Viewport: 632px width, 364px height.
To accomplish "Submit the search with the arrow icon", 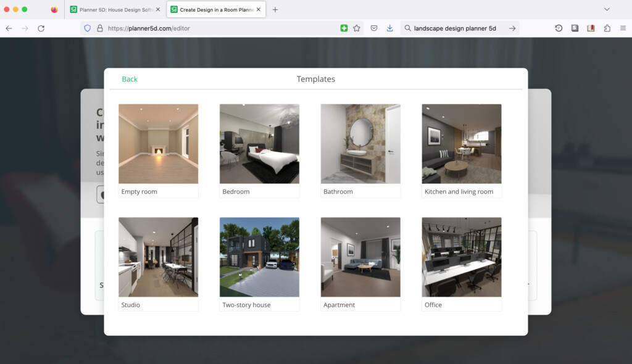I will (512, 28).
